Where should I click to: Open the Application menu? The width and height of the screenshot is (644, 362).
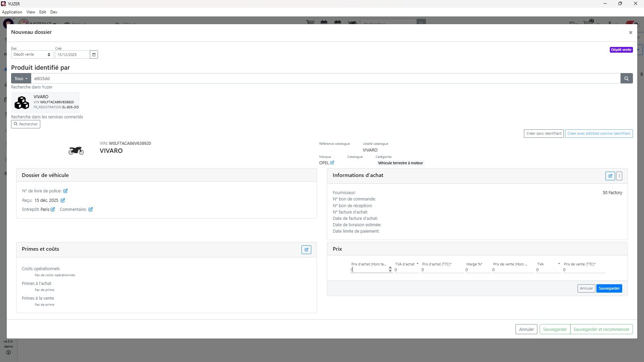coord(12,12)
